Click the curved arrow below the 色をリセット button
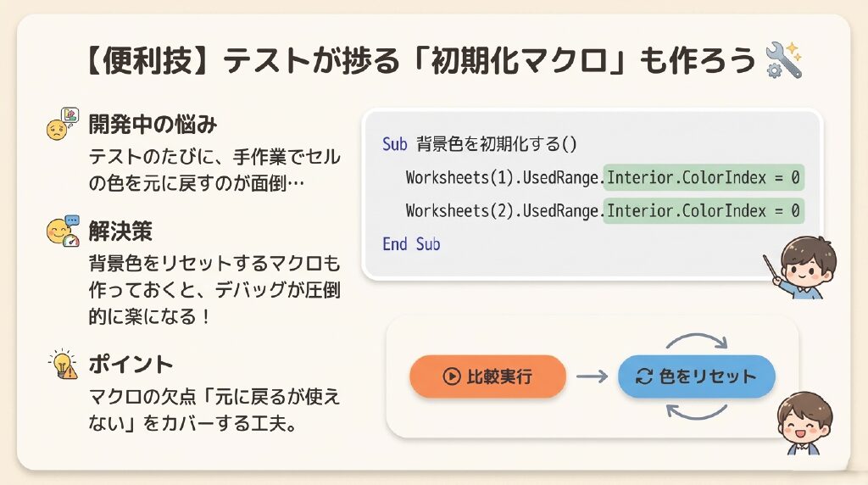 pos(696,413)
